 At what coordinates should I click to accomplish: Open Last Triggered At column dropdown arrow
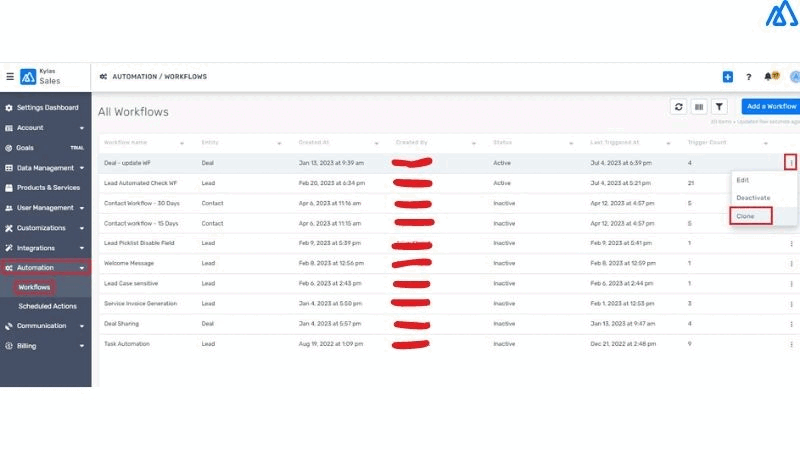point(668,143)
